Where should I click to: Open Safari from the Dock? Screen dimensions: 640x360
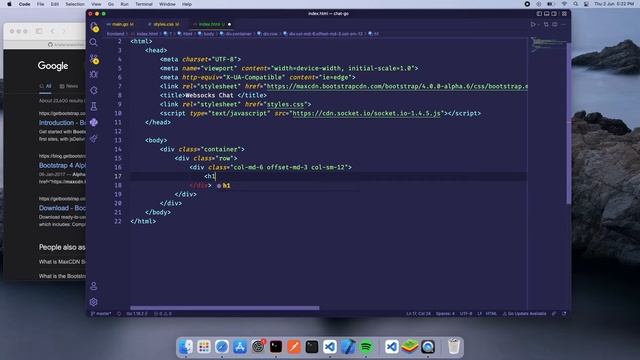222,347
